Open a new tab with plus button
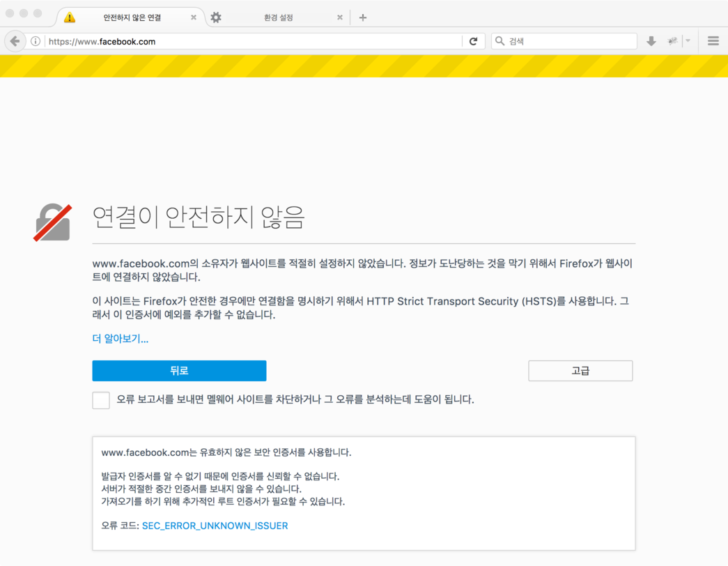The image size is (728, 566). [363, 17]
